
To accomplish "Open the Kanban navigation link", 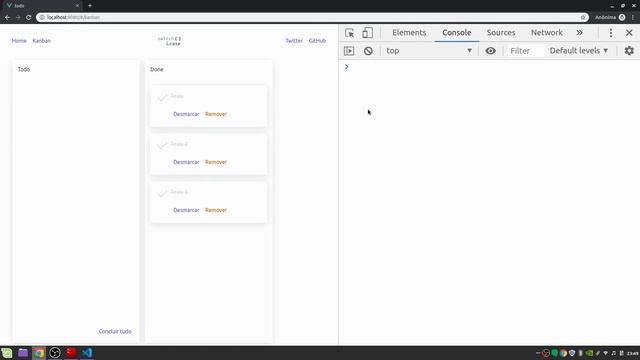I will coord(42,41).
